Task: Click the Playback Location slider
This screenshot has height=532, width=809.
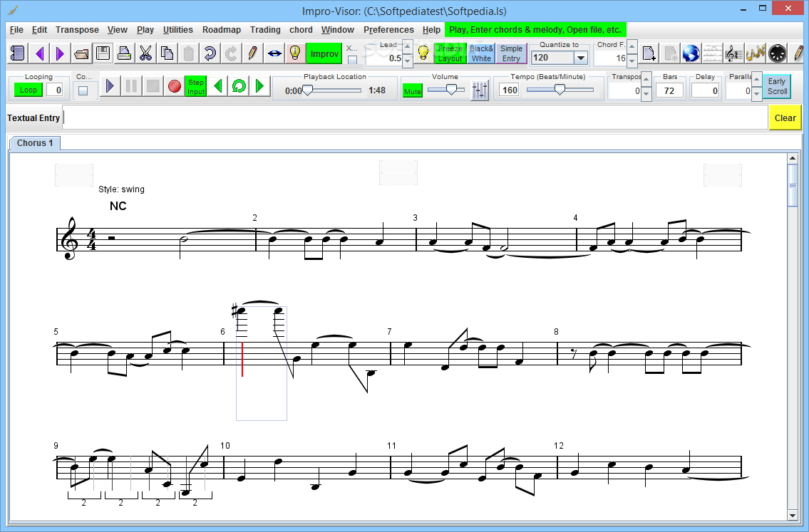Action: click(x=333, y=90)
